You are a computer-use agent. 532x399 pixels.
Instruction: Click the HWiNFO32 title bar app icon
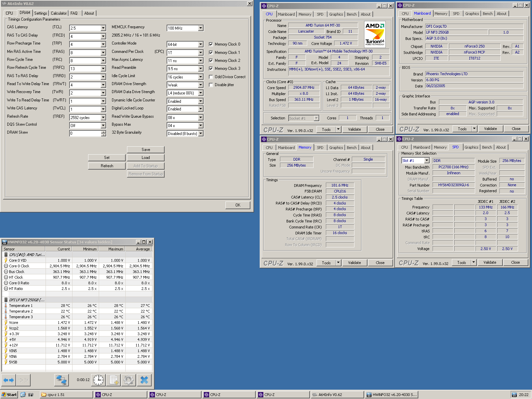tap(5, 242)
